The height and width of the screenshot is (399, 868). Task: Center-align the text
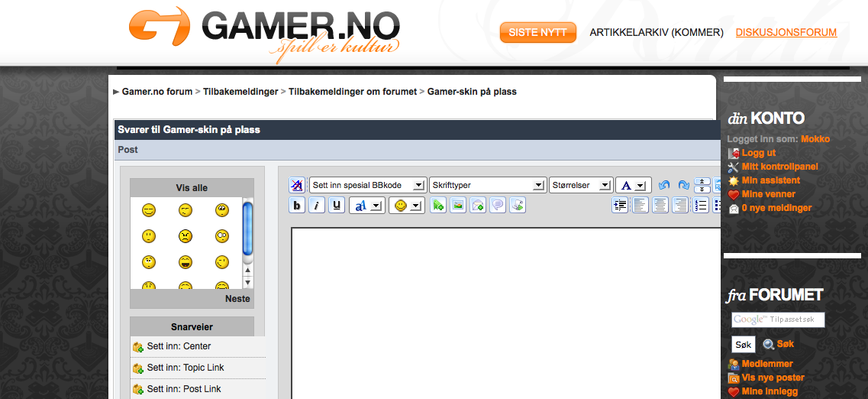660,206
